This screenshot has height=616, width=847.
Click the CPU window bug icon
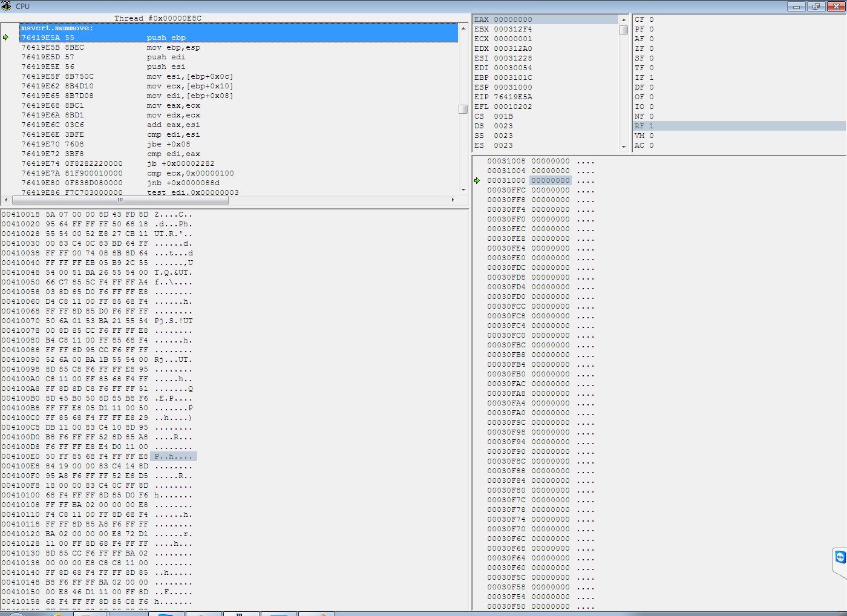click(6, 6)
